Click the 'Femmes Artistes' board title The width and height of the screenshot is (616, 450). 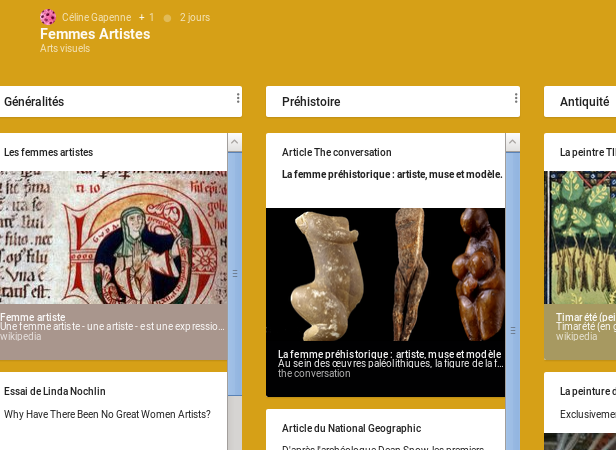pyautogui.click(x=95, y=34)
